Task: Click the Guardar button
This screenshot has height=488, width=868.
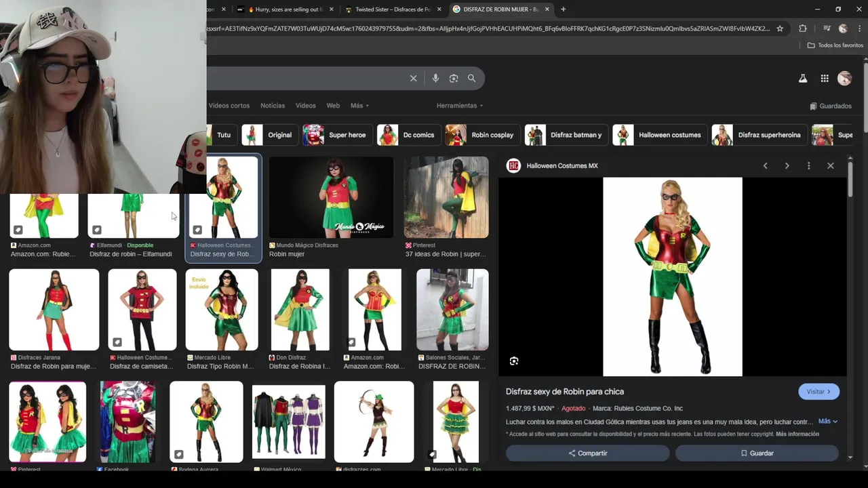Action: (757, 453)
